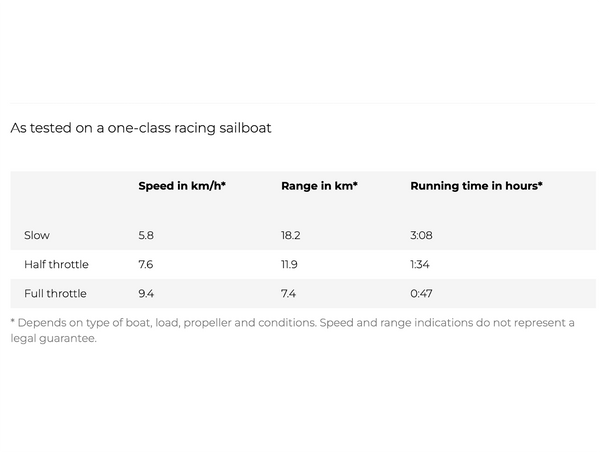Viewport: 600px width, 456px height.
Task: Click the 18.2 range value
Action: 290,235
